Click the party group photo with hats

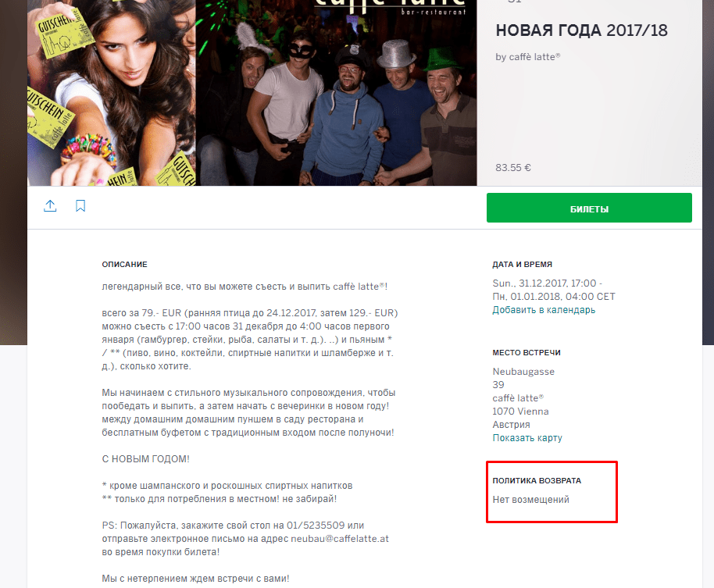(x=337, y=93)
